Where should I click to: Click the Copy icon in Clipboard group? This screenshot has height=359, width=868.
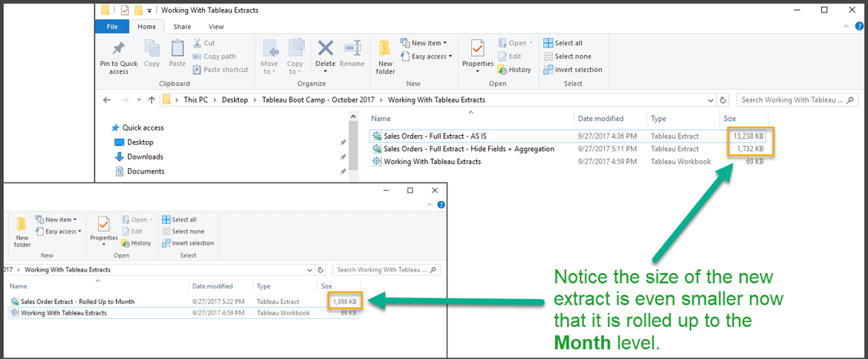click(152, 50)
